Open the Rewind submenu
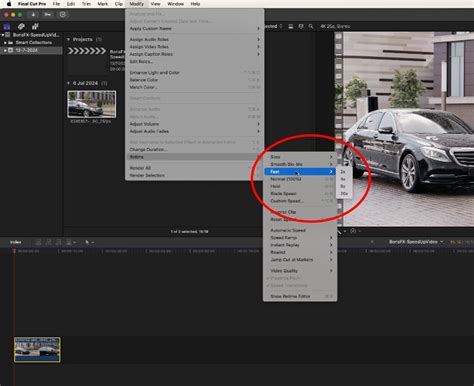Screen dimensions: 474x386 pyautogui.click(x=300, y=252)
